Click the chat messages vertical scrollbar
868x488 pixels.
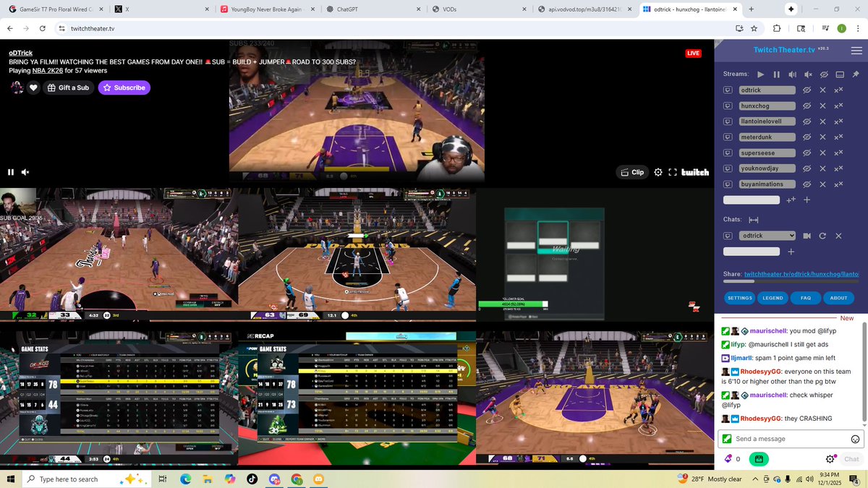tap(864, 371)
